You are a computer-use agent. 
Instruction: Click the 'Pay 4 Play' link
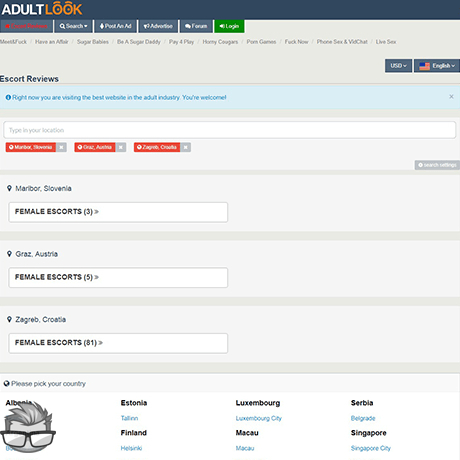[181, 42]
